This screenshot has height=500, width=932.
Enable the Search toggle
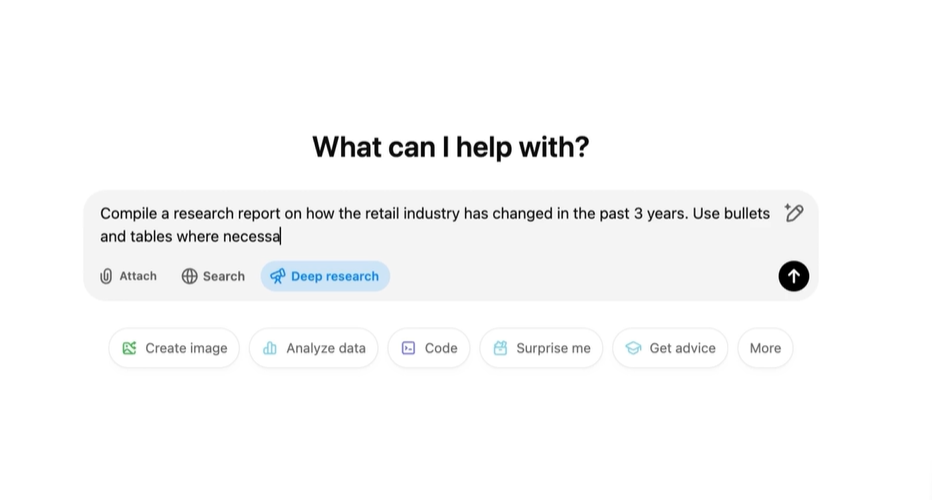213,276
